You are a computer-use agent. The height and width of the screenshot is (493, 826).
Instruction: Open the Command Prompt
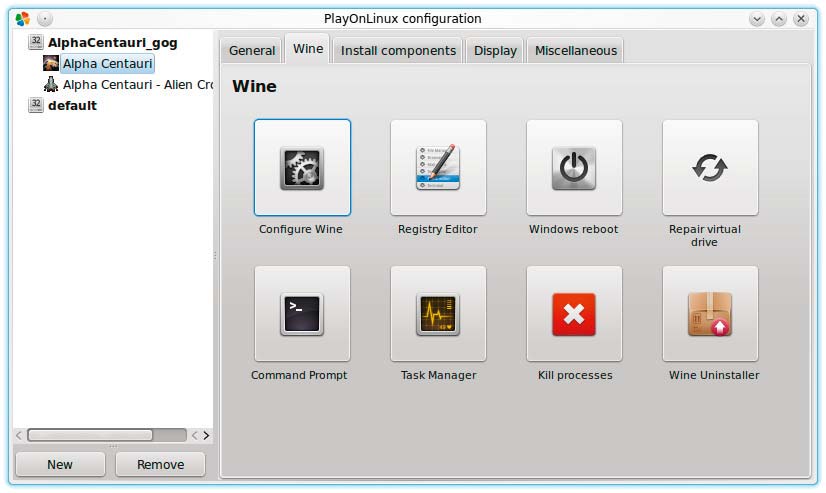click(x=302, y=314)
